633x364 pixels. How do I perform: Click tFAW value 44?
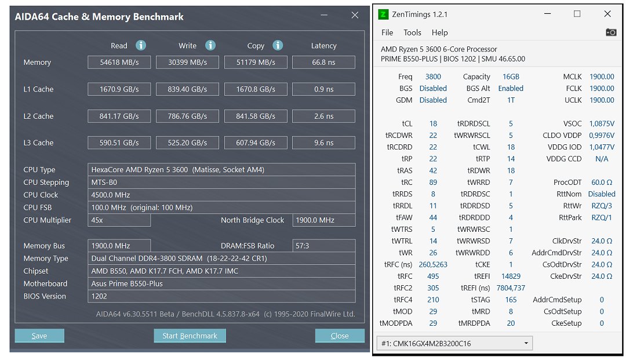click(433, 217)
